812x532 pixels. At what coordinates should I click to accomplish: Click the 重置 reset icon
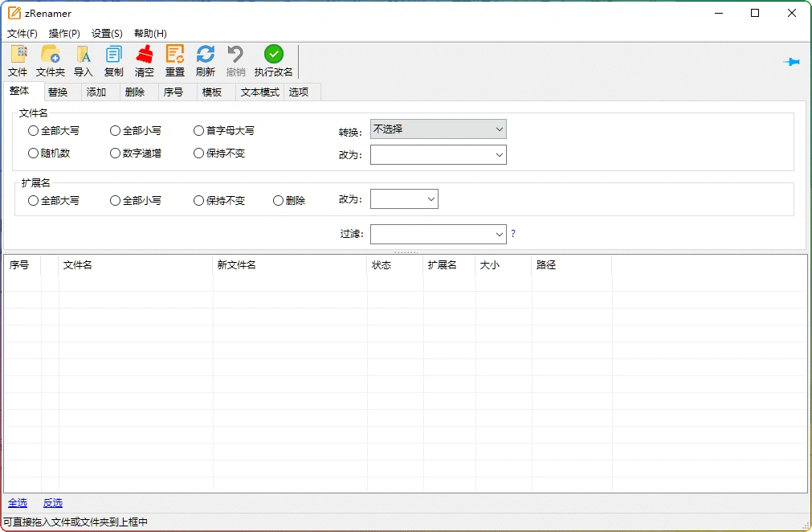174,61
